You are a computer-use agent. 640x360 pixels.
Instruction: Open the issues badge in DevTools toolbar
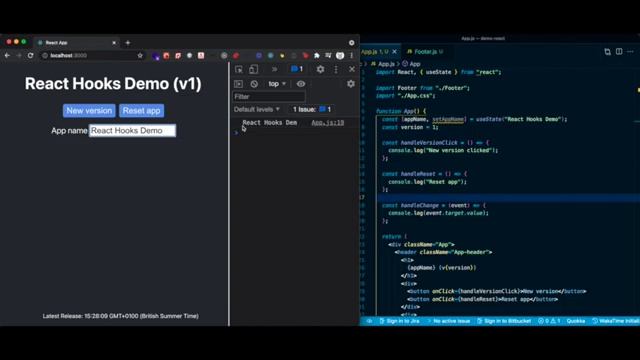(x=297, y=69)
